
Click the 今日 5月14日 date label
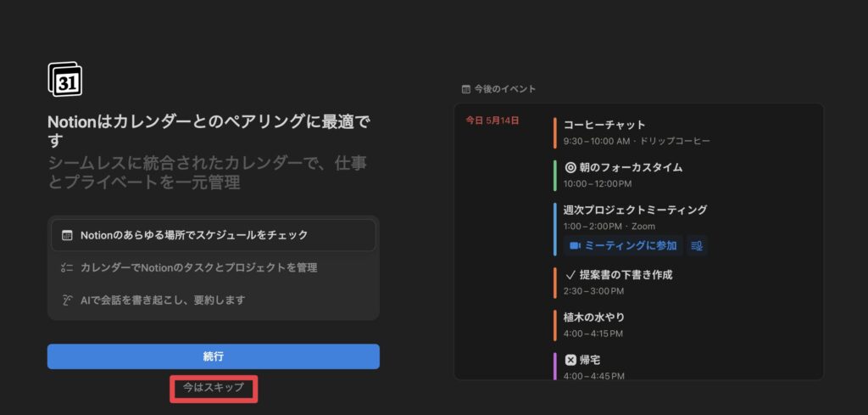pyautogui.click(x=492, y=121)
